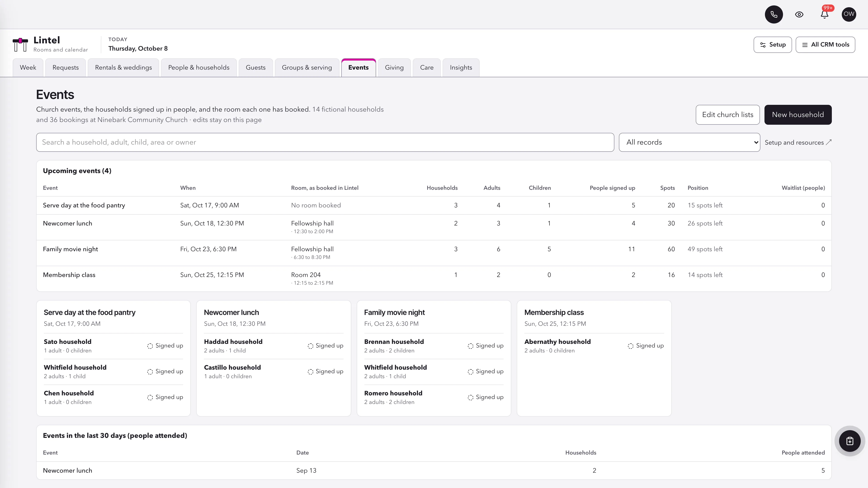Open Groups & serving tab

[x=307, y=68]
